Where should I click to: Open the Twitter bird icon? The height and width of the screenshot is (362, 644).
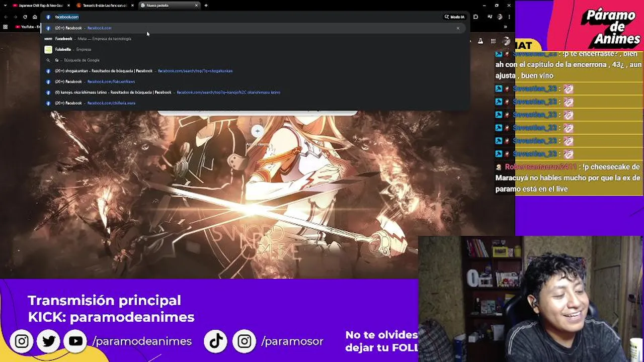[49, 341]
